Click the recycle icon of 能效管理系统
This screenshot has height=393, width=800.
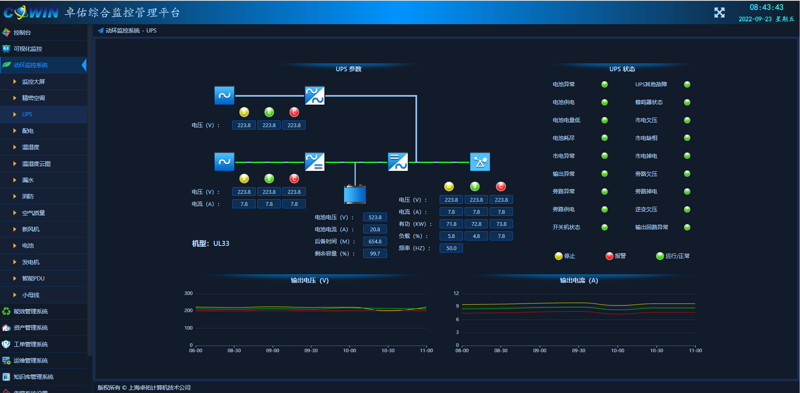pos(6,311)
